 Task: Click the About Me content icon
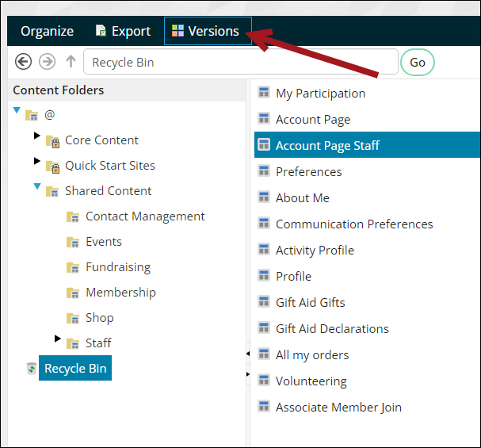point(264,197)
